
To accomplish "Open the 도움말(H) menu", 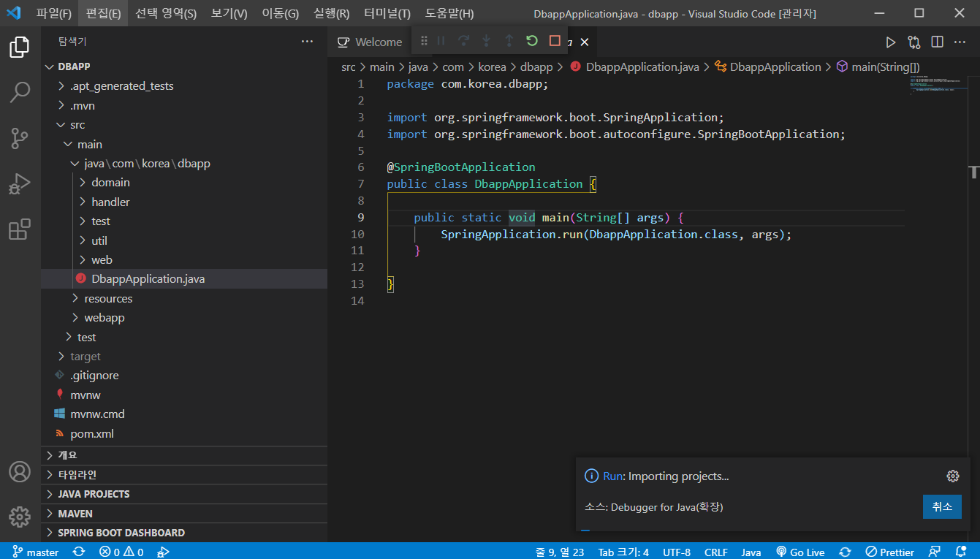I will 449,13.
